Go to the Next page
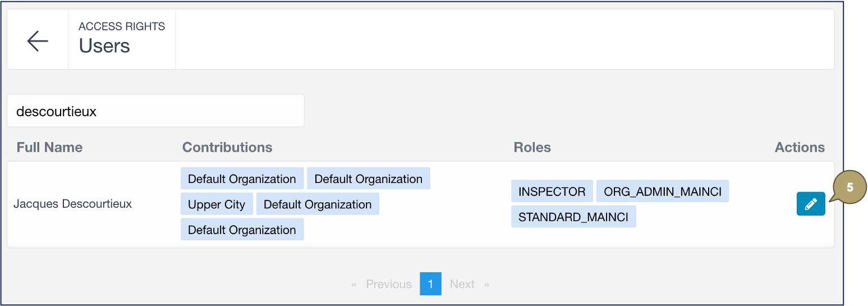The width and height of the screenshot is (868, 306). point(462,284)
